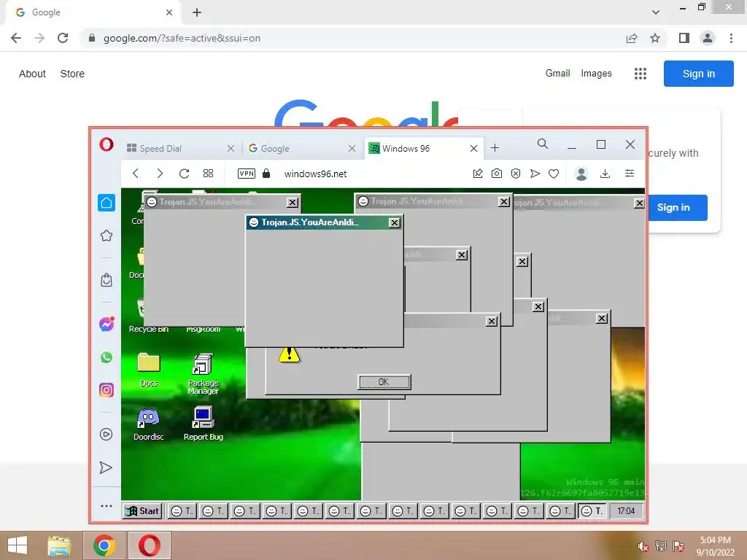Screen dimensions: 747x560
Task: Open Report Bug desktop icon
Action: click(x=204, y=424)
